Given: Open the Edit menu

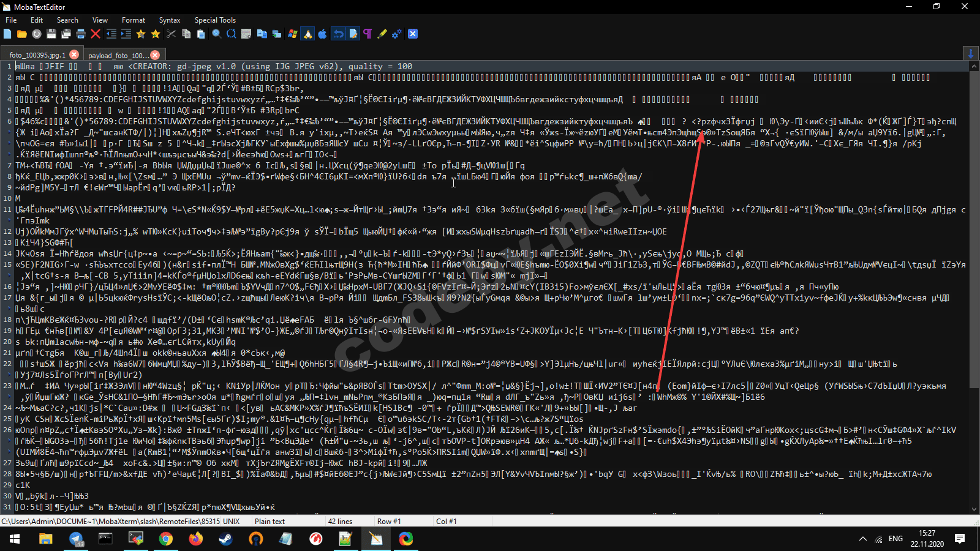Looking at the screenshot, I should pyautogui.click(x=37, y=20).
